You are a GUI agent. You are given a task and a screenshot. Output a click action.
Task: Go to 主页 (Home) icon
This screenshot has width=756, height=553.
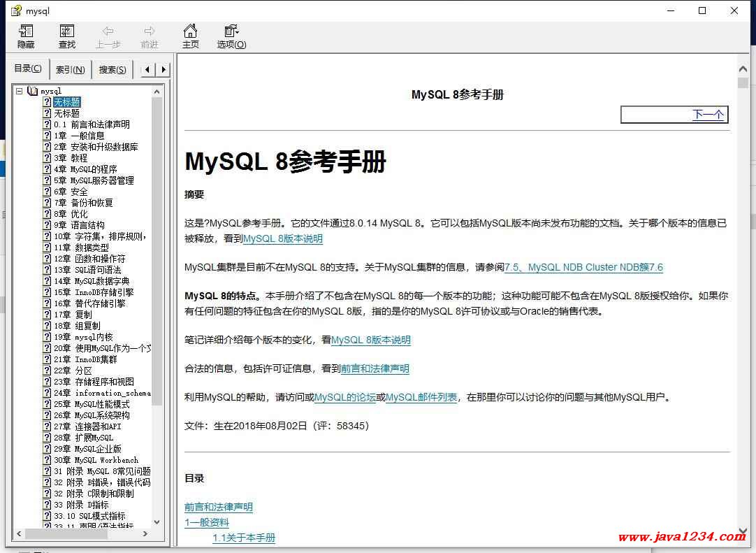(191, 31)
